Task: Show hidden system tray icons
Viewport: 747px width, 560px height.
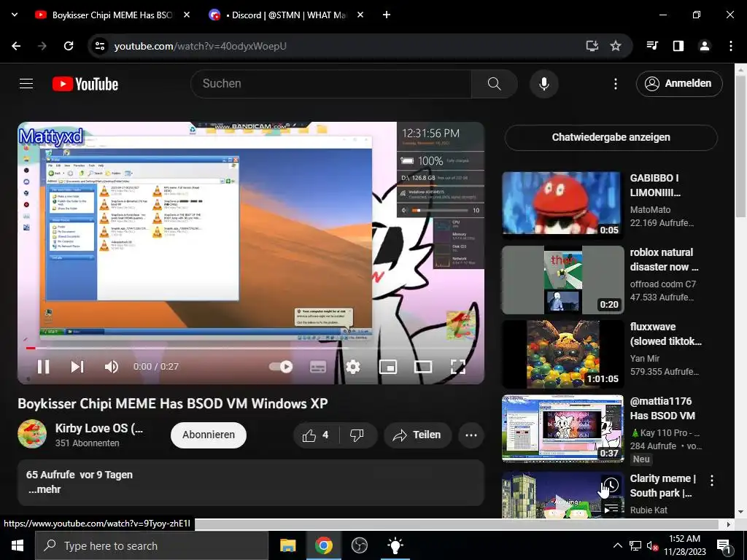Action: click(x=617, y=545)
